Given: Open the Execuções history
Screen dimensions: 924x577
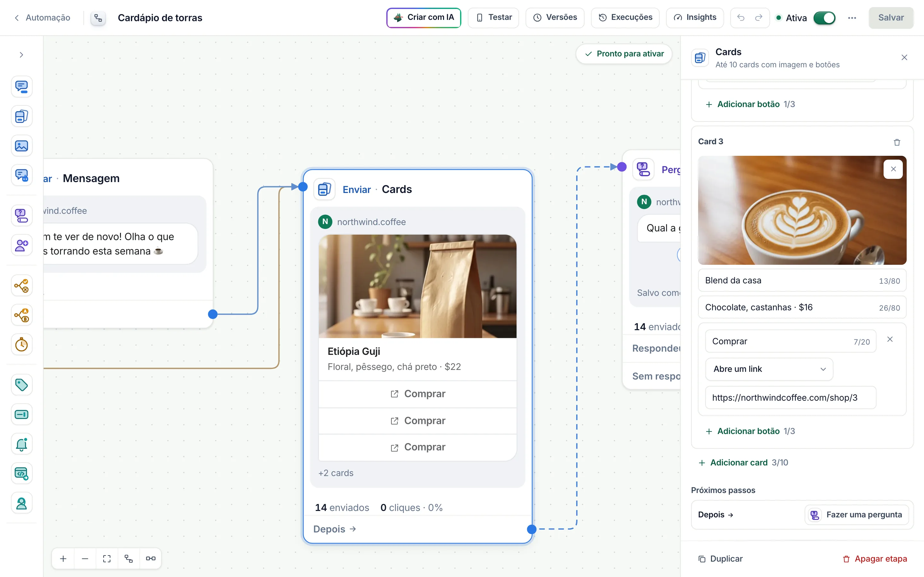Looking at the screenshot, I should [x=625, y=18].
